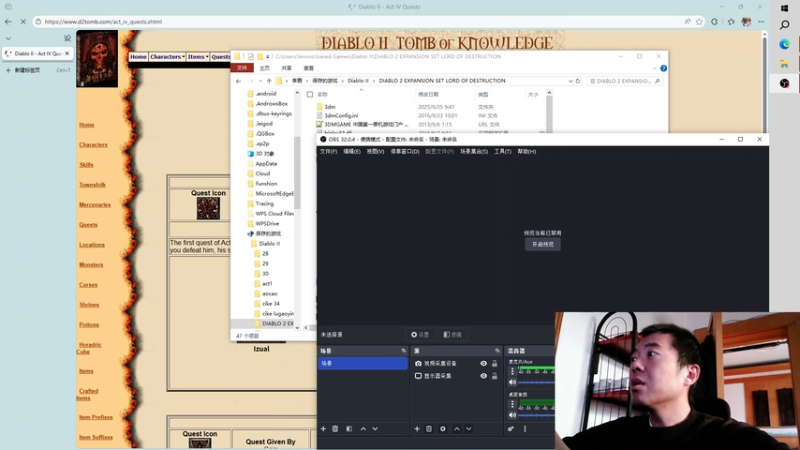Enable preview button in OBS canvas
Screen dimensions: 800x450
coord(543,244)
